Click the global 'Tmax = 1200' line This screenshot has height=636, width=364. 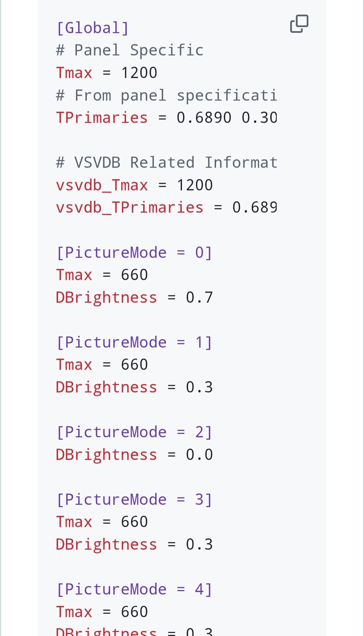coord(107,73)
